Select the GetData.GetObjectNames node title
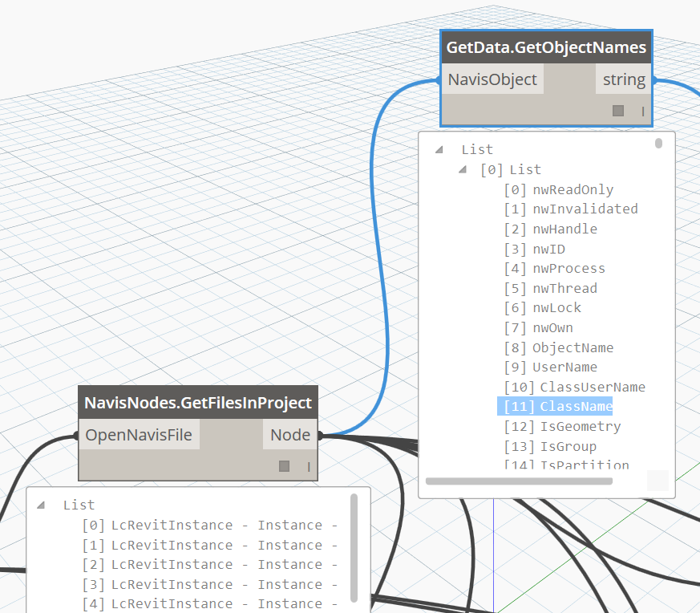 pos(546,47)
